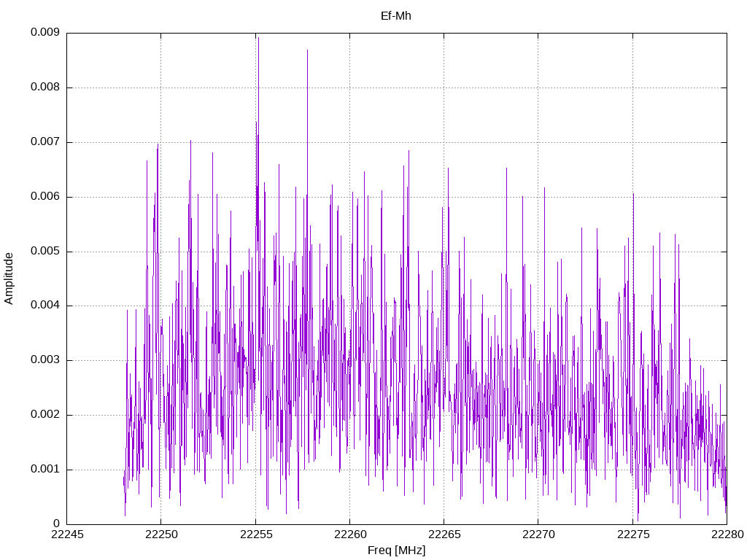Click the x-axis tick label 22260
Image resolution: width=747 pixels, height=560 pixels.
point(350,534)
